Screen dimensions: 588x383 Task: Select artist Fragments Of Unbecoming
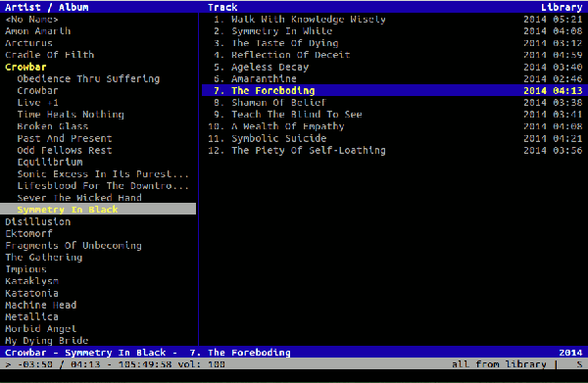tap(73, 246)
